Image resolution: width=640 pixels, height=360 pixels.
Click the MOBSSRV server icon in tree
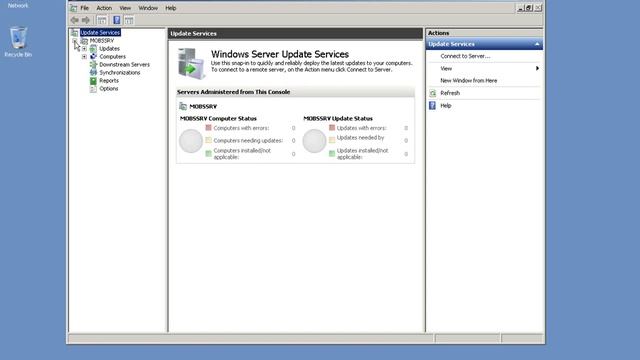coord(84,41)
